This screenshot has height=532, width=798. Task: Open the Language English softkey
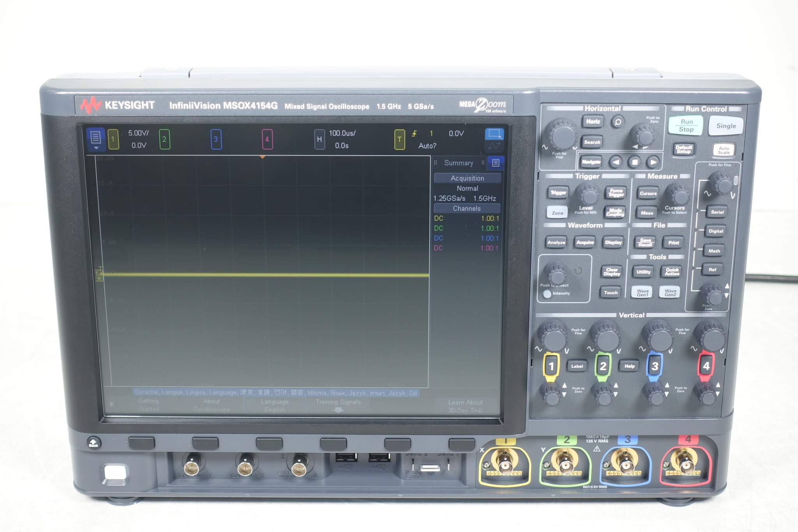pyautogui.click(x=275, y=406)
